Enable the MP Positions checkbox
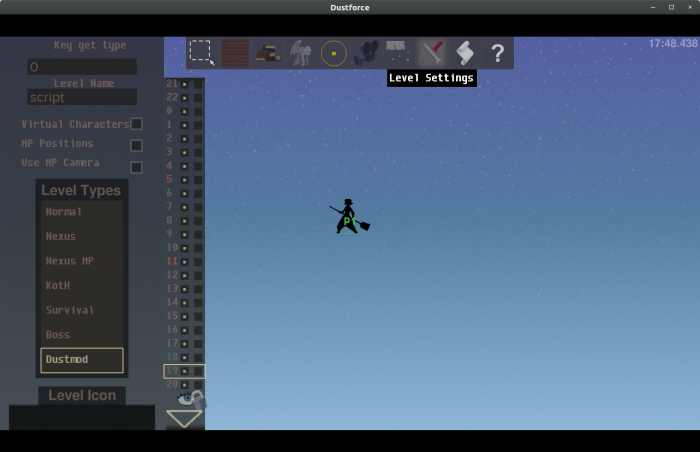 point(137,145)
